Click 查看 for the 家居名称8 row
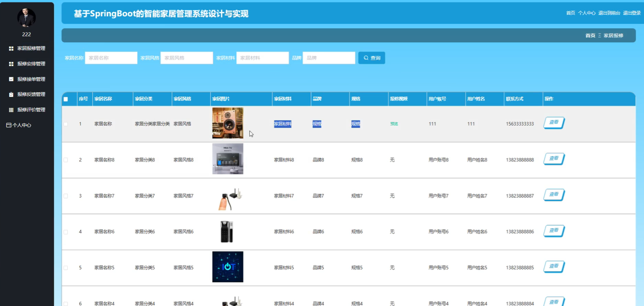The width and height of the screenshot is (644, 306). (x=554, y=159)
